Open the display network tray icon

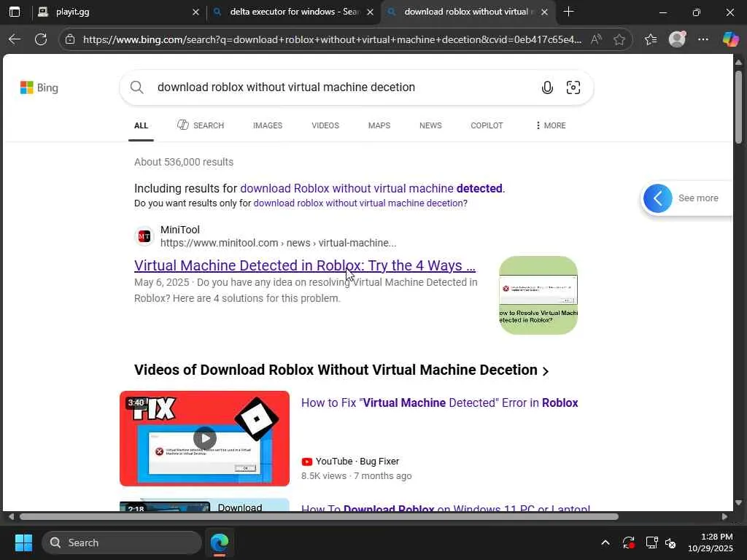point(651,542)
